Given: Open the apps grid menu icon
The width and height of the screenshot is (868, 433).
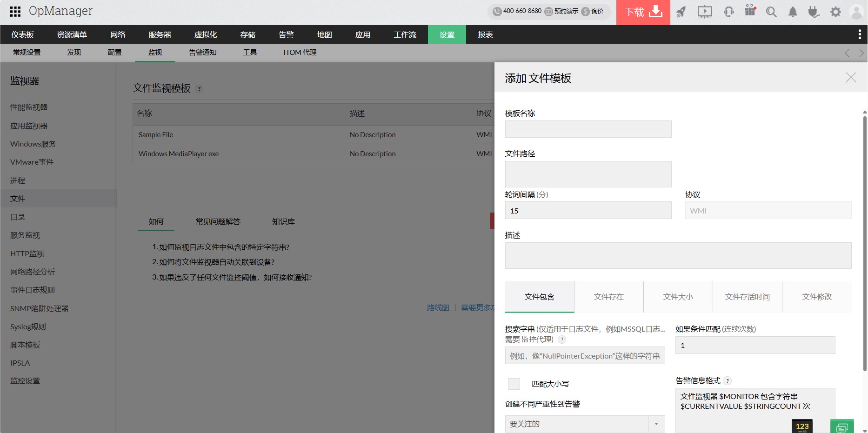Looking at the screenshot, I should click(15, 11).
